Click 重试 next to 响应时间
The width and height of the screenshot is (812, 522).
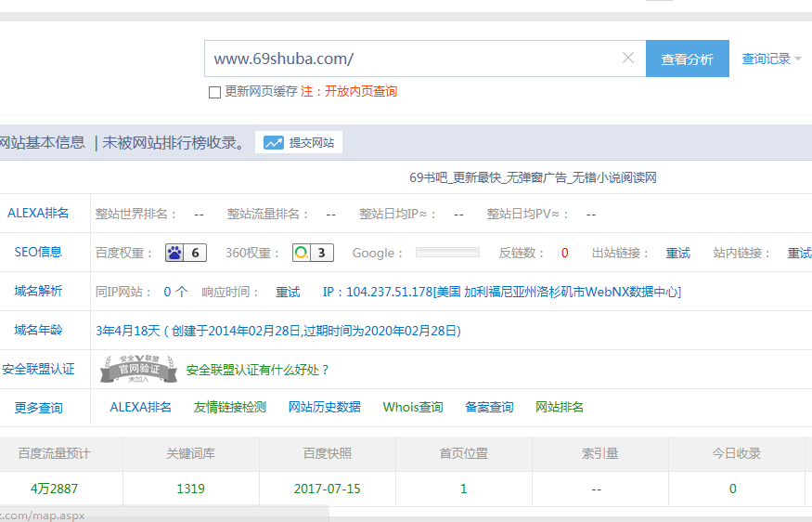coord(288,292)
